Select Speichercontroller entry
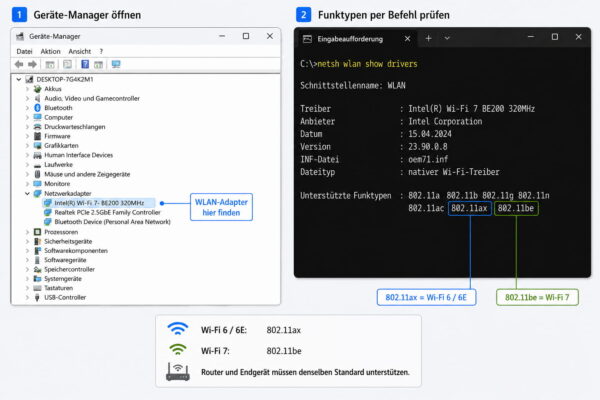This screenshot has width=600, height=400. tap(69, 269)
